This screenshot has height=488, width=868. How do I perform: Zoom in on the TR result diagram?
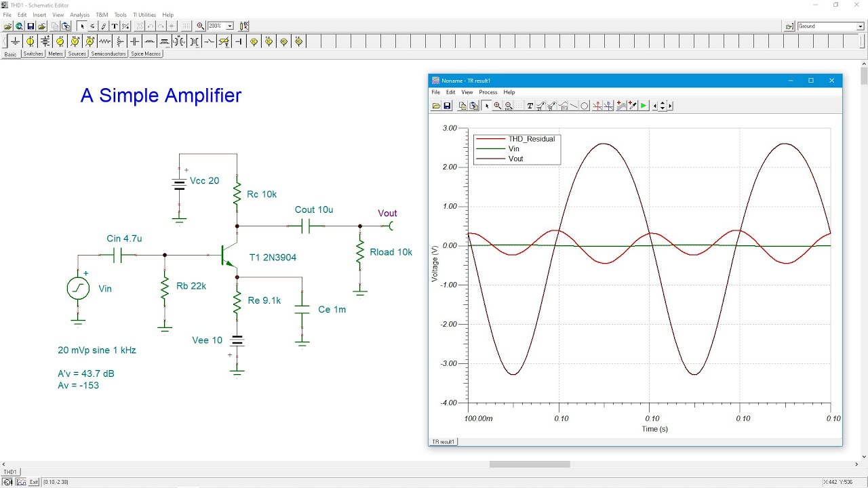coord(497,106)
